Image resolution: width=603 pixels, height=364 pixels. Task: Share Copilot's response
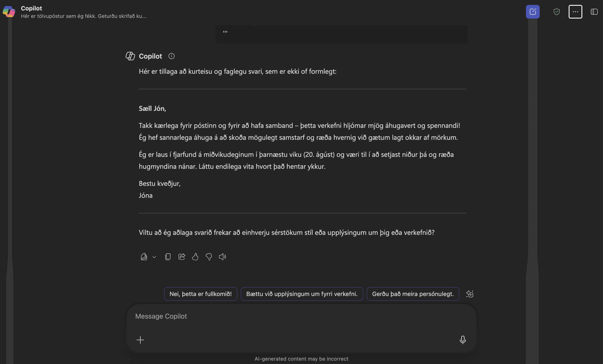coord(182,257)
